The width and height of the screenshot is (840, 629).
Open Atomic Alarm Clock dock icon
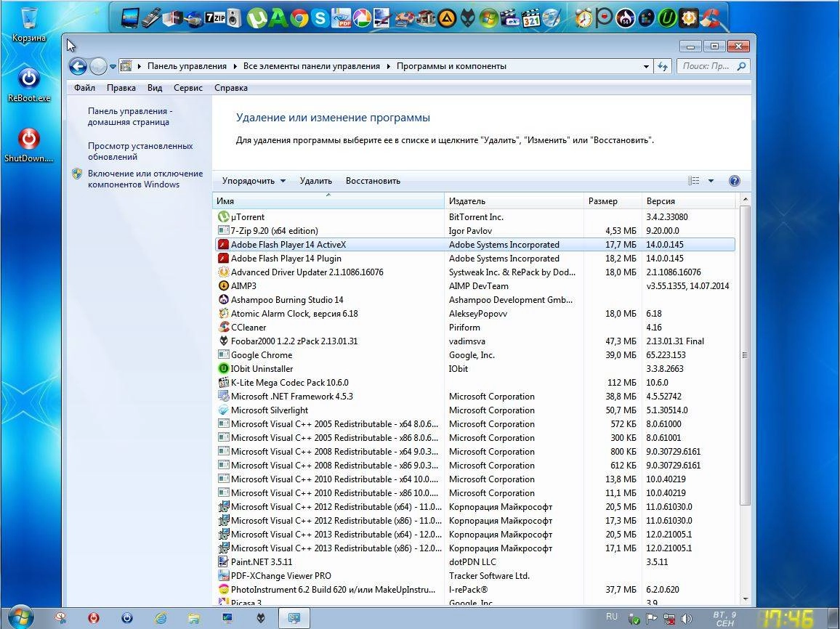(x=583, y=18)
